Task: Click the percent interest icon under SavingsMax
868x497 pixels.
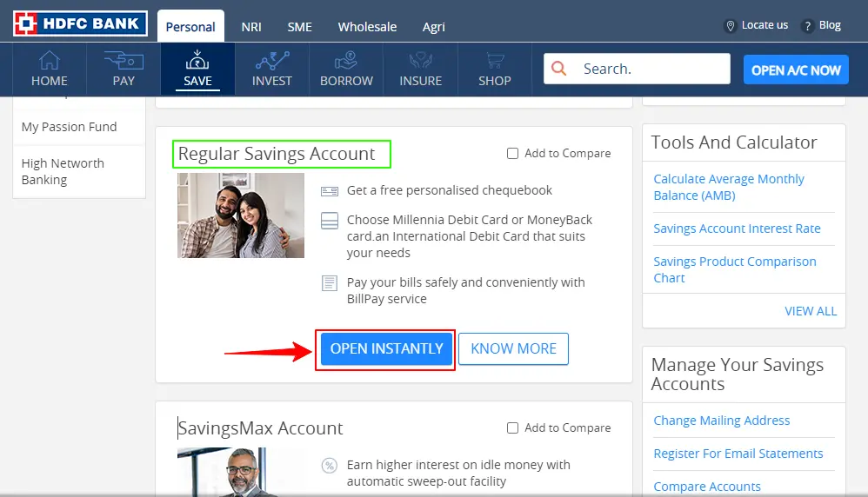Action: [x=330, y=466]
